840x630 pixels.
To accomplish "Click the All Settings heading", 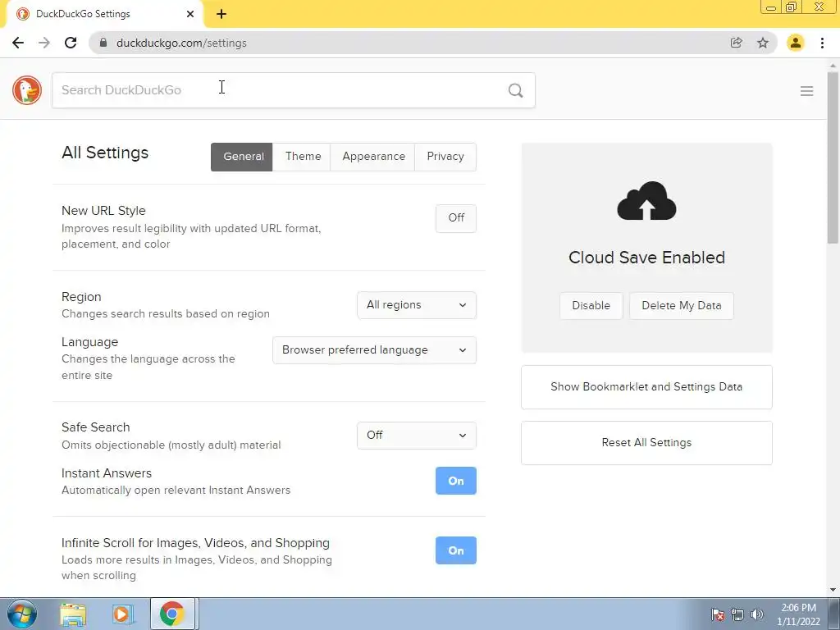I will point(105,153).
